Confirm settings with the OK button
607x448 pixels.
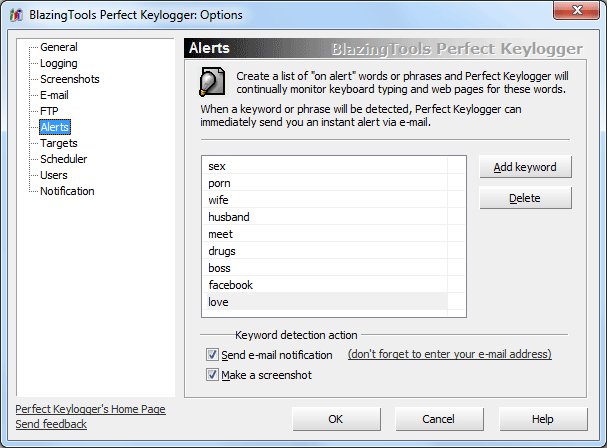336,419
